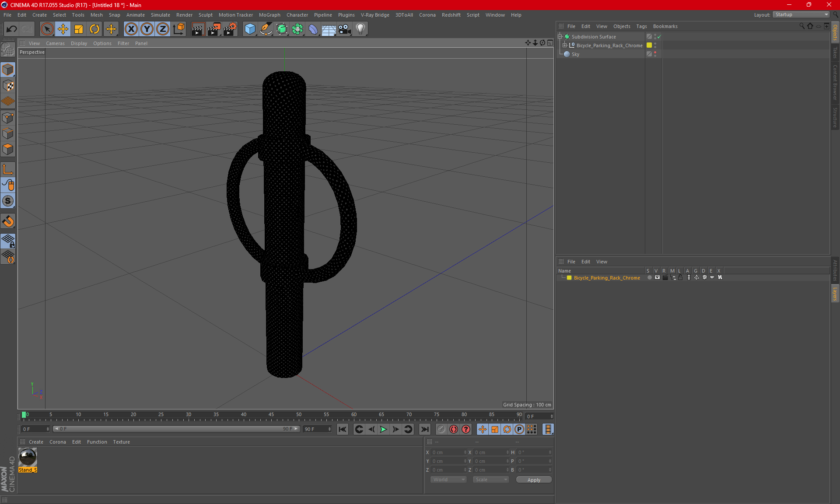
Task: Click the Apply button
Action: coord(534,480)
